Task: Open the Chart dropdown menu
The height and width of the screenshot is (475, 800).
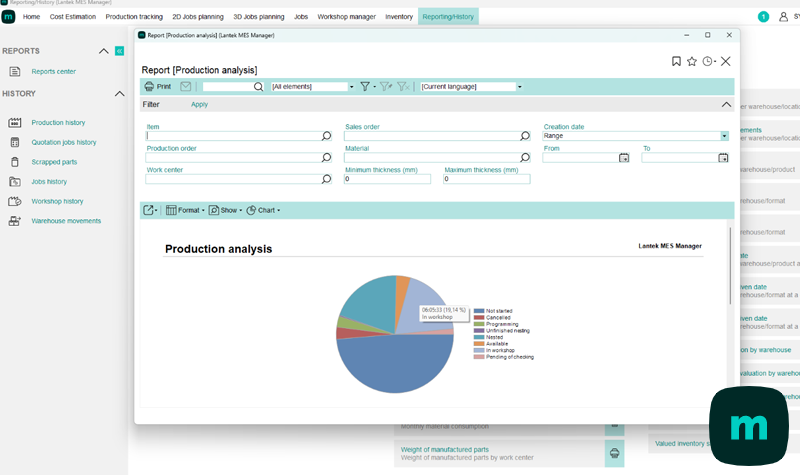Action: click(x=263, y=210)
